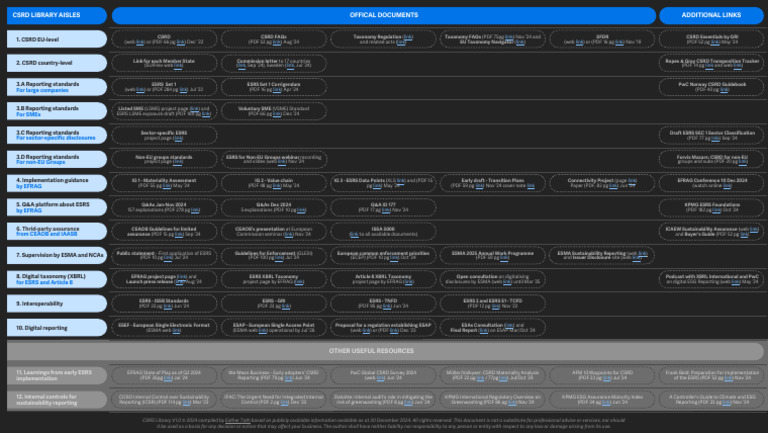
Task: Open PwC Global CSRD Survey 2024 card
Action: [383, 376]
